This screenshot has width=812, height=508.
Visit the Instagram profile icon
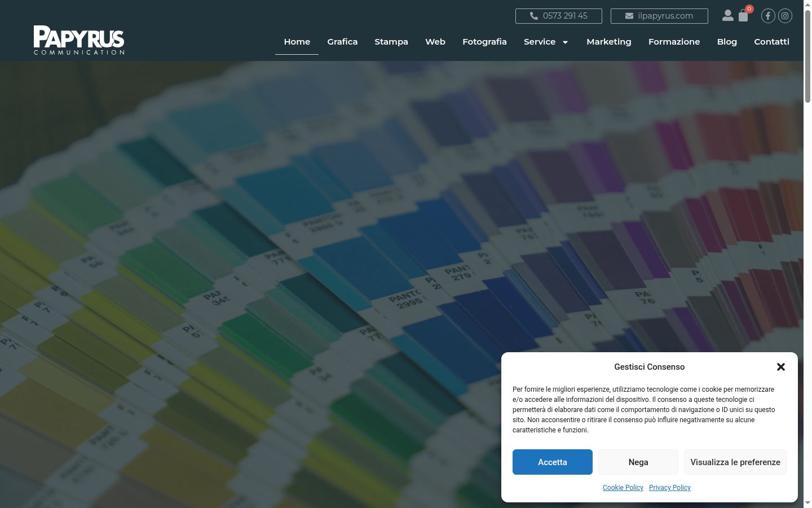pos(785,16)
